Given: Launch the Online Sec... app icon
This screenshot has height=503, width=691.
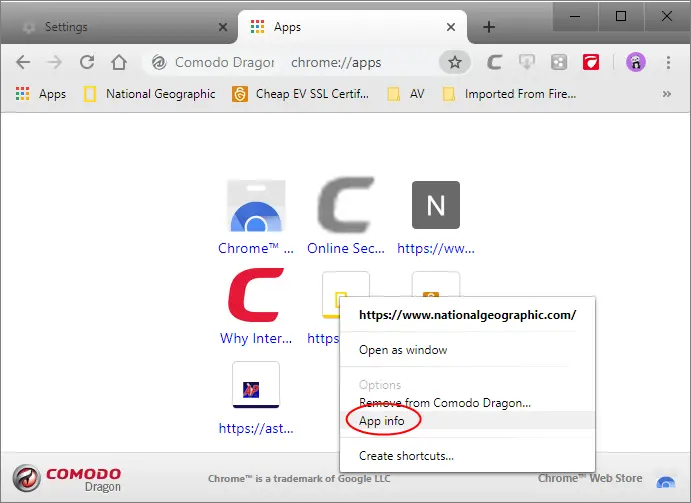Looking at the screenshot, I should click(x=346, y=205).
